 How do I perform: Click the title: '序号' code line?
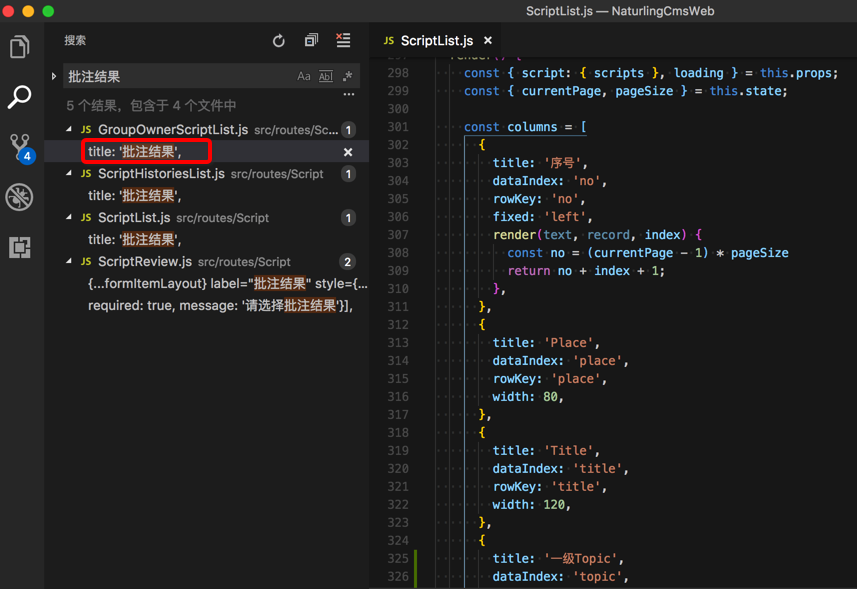click(x=540, y=163)
